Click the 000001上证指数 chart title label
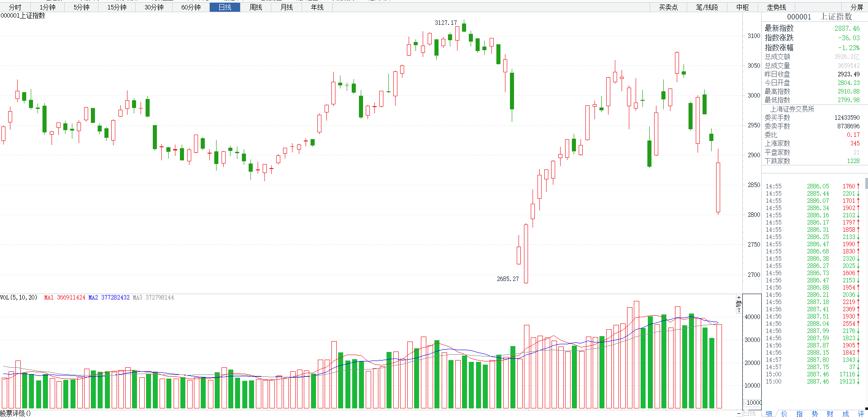This screenshot has height=417, width=868. 23,16
